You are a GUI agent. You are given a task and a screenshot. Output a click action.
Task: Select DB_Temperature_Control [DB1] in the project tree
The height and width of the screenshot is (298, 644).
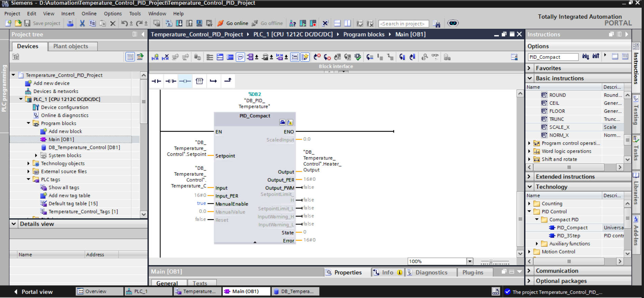click(x=84, y=147)
